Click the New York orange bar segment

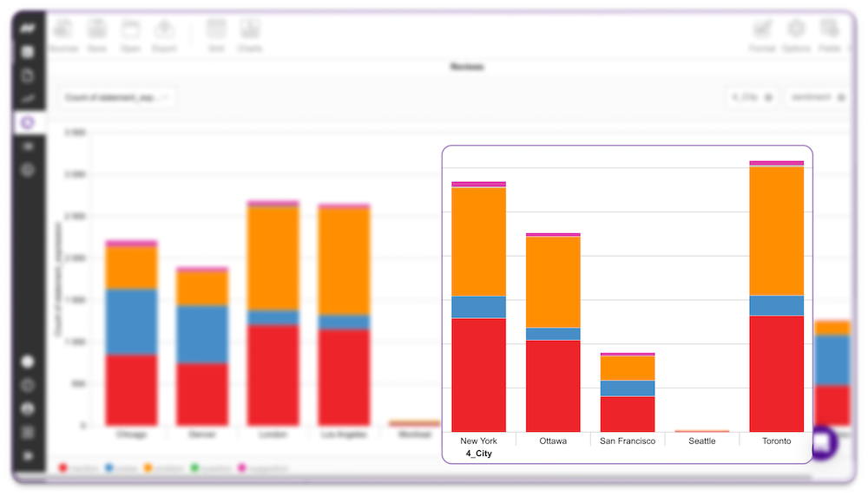pyautogui.click(x=479, y=242)
